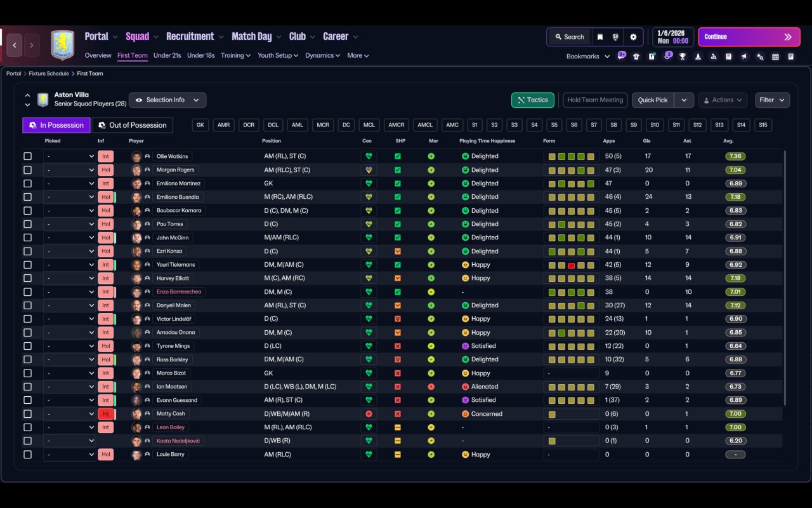
Task: Click Matty Cash's red injury condition icon
Action: tap(369, 414)
